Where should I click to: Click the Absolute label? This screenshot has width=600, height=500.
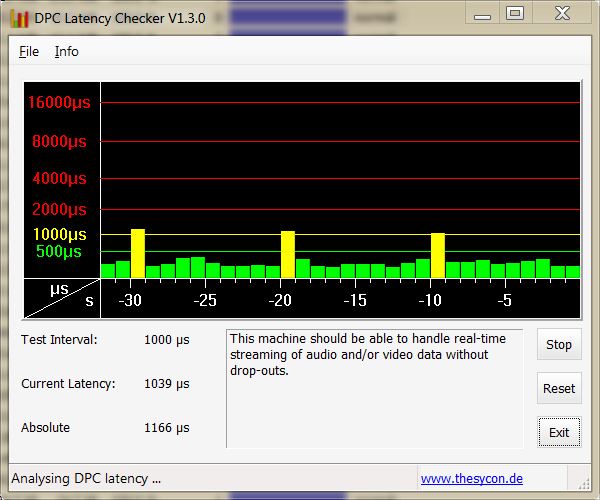point(46,428)
